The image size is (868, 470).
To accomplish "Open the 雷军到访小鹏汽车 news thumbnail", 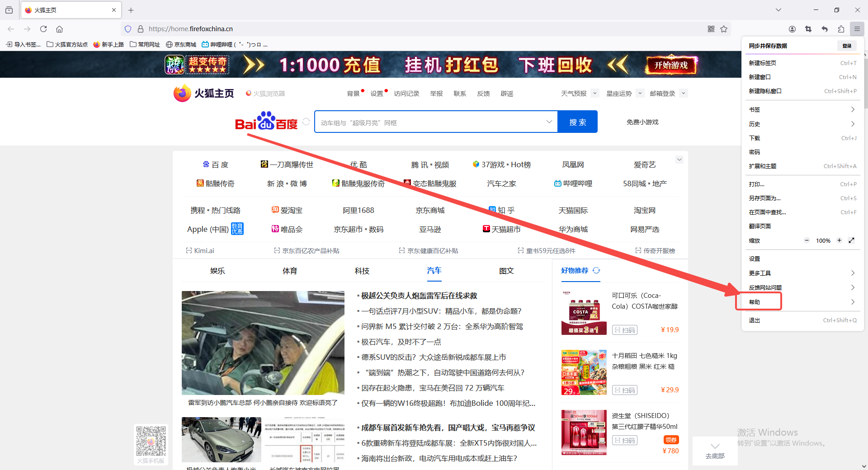I will tap(263, 343).
